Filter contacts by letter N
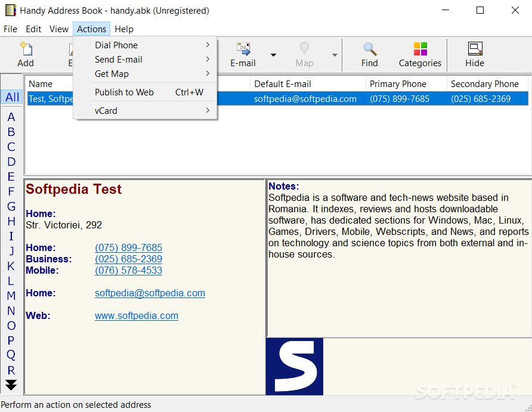532x412 pixels. (x=11, y=311)
